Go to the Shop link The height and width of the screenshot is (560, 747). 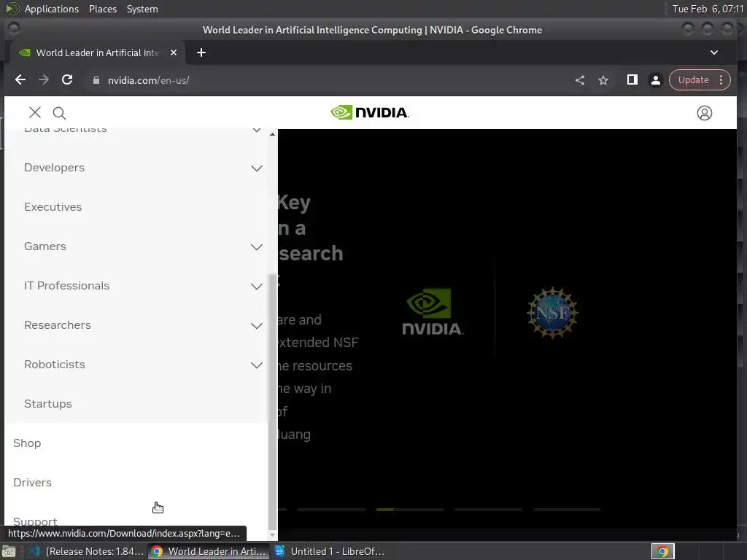coord(27,443)
